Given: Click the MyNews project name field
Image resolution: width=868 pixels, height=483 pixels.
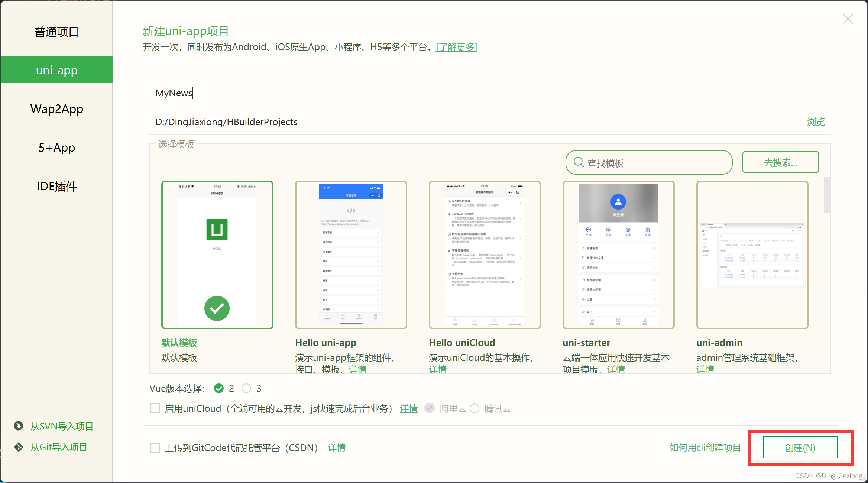Looking at the screenshot, I should (x=260, y=93).
